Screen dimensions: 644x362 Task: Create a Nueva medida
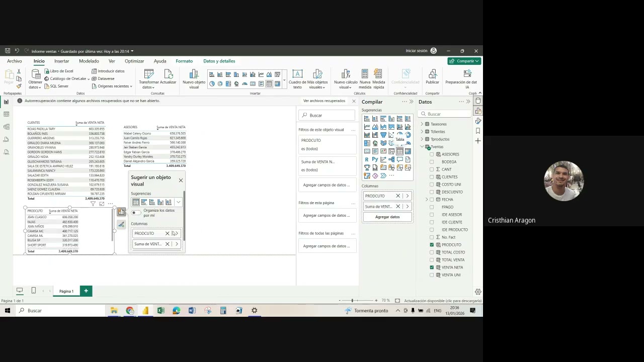[x=365, y=79]
